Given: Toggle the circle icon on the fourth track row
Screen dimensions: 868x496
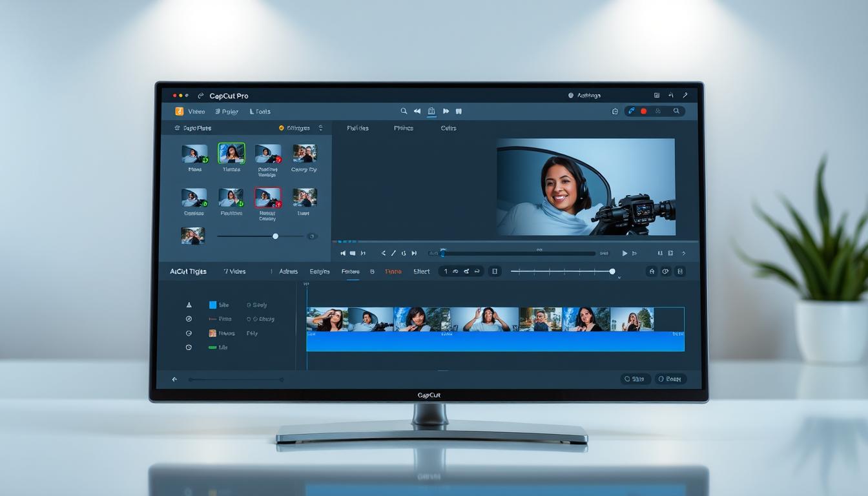Looking at the screenshot, I should [x=189, y=347].
